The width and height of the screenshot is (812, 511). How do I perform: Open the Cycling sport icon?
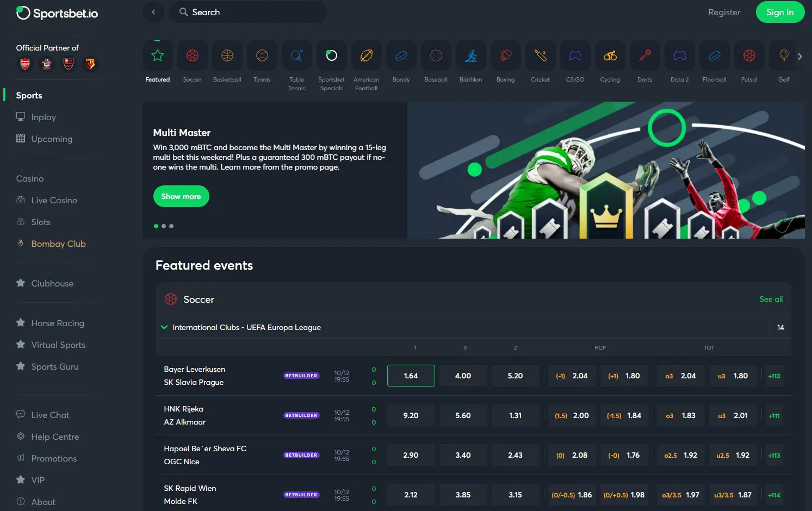(x=610, y=55)
